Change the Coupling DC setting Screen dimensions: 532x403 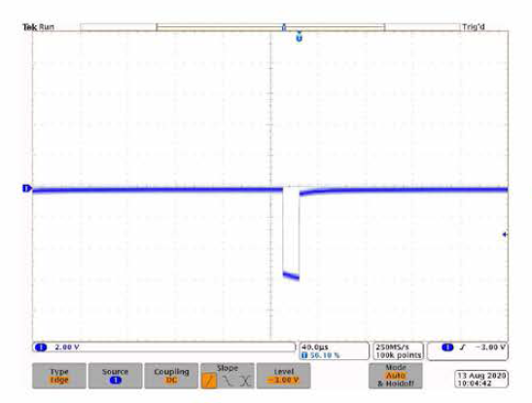coord(171,376)
